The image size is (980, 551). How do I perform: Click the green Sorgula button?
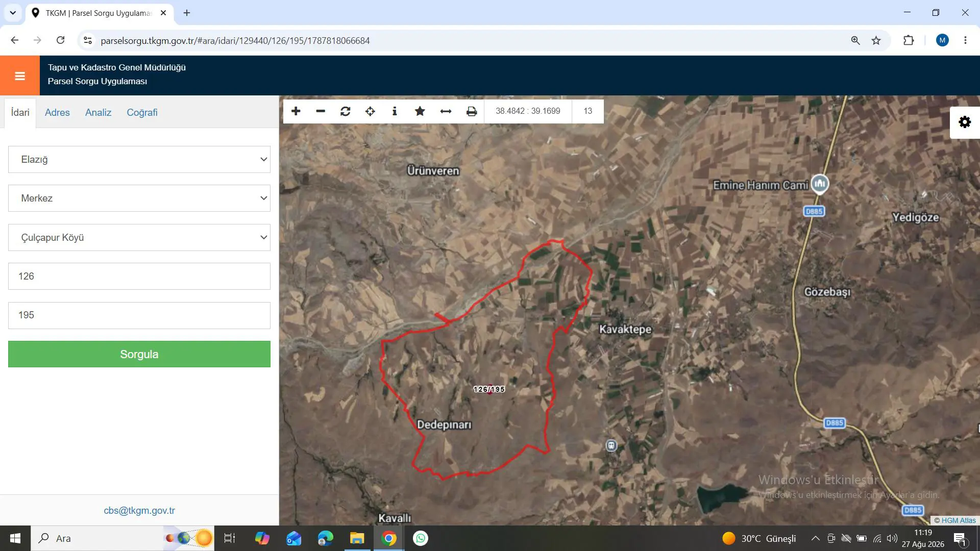click(139, 354)
